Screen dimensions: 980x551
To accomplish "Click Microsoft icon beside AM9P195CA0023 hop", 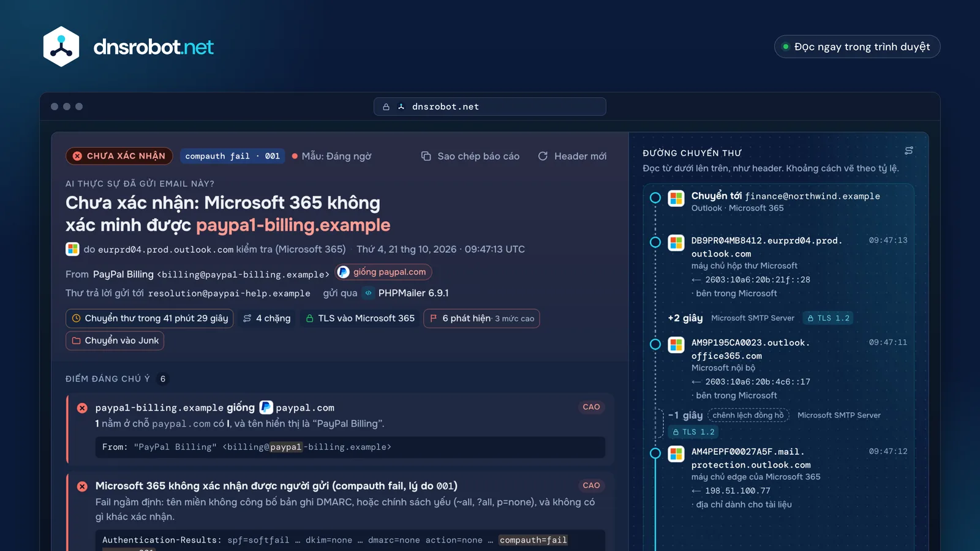I will click(x=676, y=345).
